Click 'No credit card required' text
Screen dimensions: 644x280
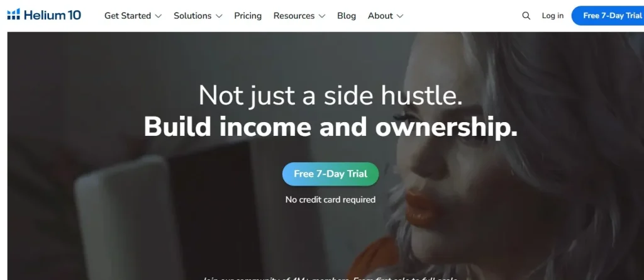330,200
